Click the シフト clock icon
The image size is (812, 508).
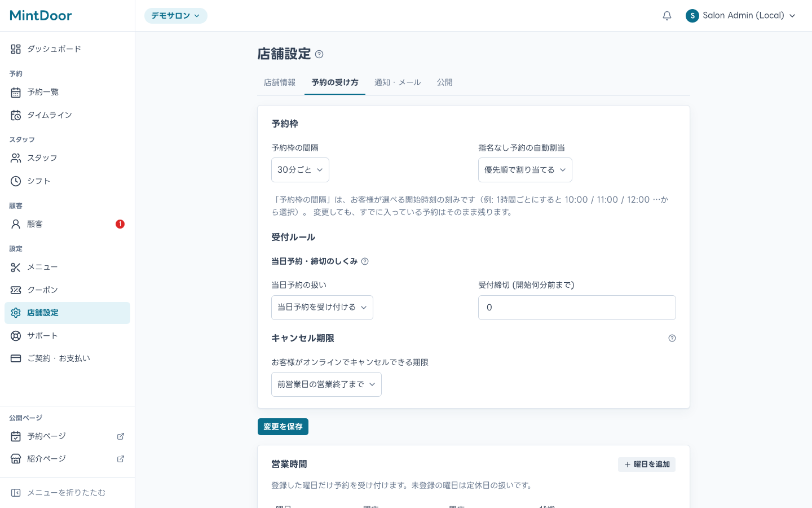click(16, 181)
